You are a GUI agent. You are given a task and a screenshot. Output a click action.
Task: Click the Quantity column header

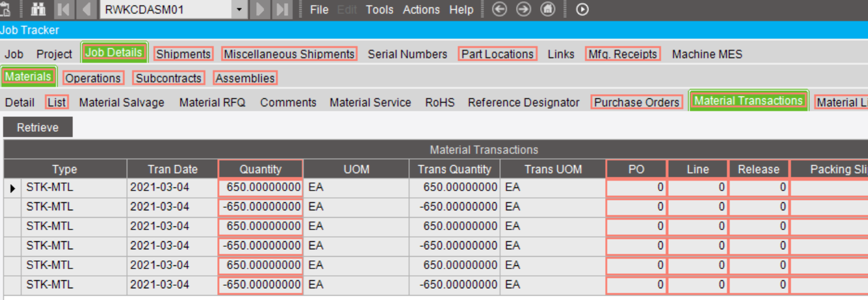(x=260, y=169)
